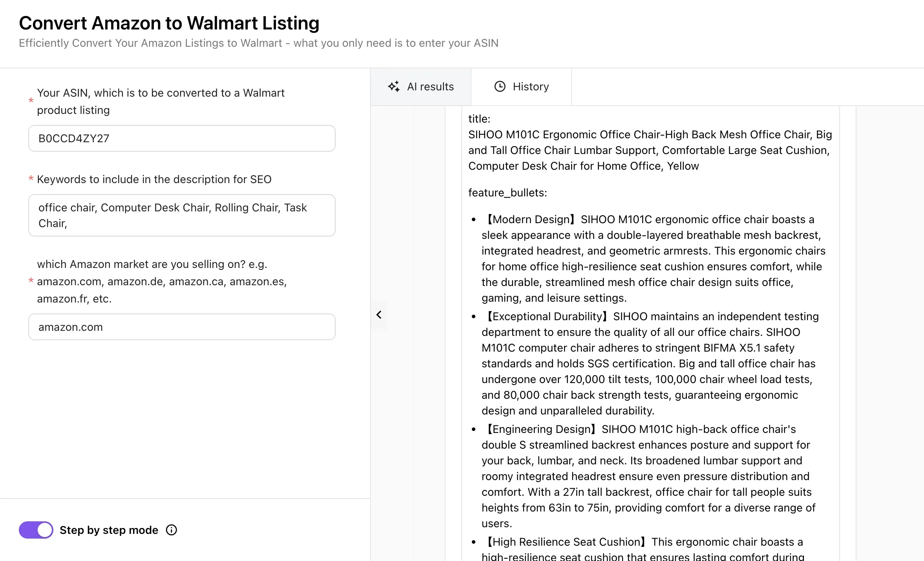
Task: Enable Step by step mode after turning it off
Action: [36, 530]
